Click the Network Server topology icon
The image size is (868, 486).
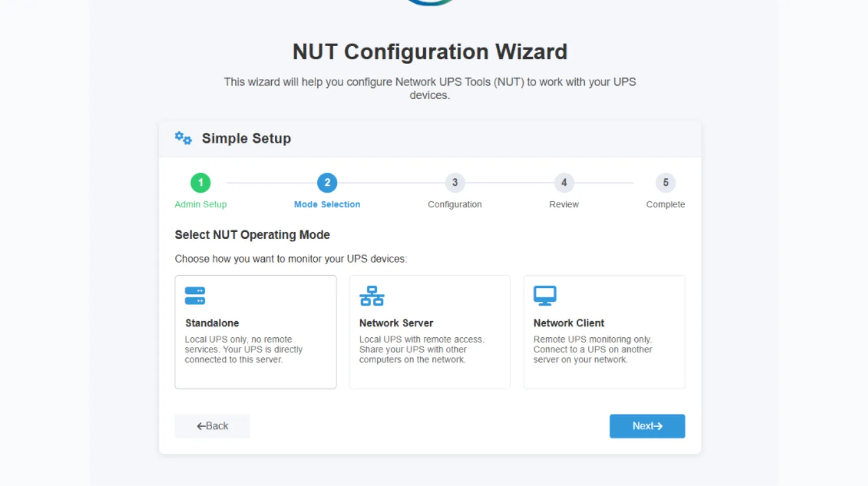tap(372, 296)
